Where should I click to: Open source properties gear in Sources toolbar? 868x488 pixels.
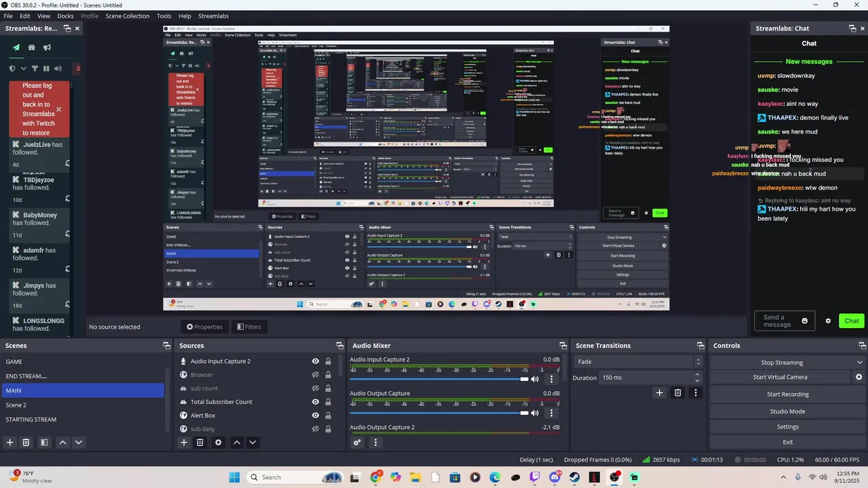coord(218,443)
